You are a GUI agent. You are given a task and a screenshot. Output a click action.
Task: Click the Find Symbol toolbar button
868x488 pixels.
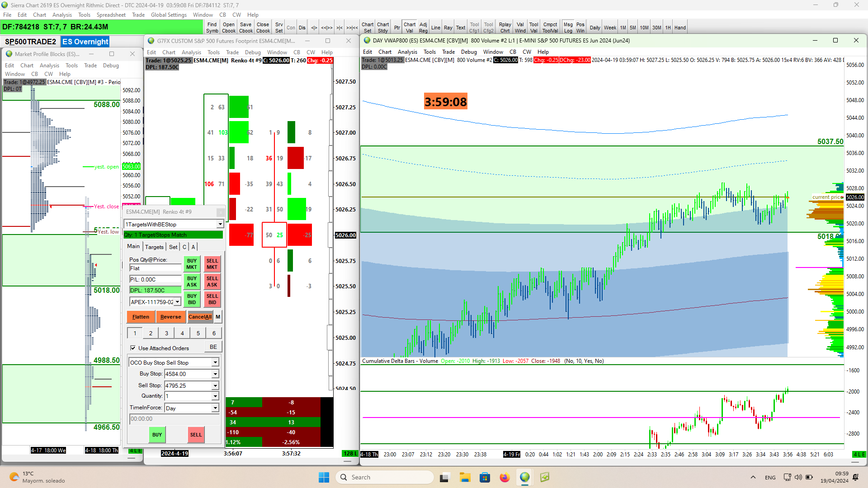coord(212,28)
